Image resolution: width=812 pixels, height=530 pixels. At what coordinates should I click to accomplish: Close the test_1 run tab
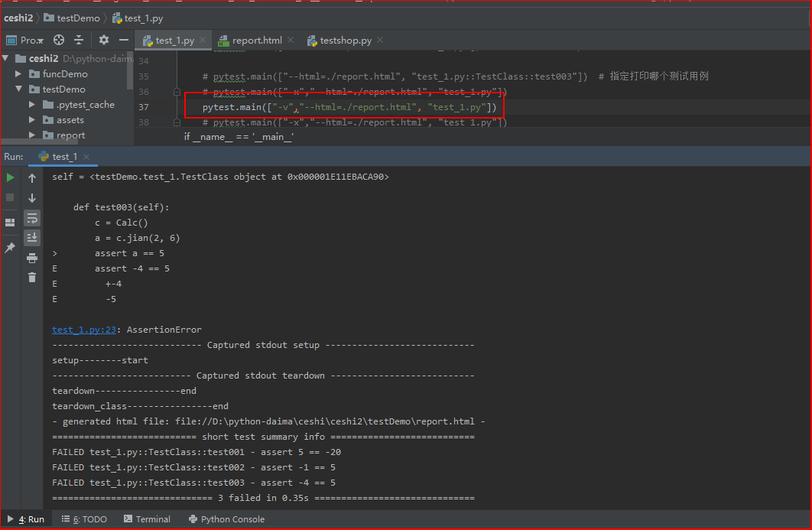pyautogui.click(x=86, y=157)
